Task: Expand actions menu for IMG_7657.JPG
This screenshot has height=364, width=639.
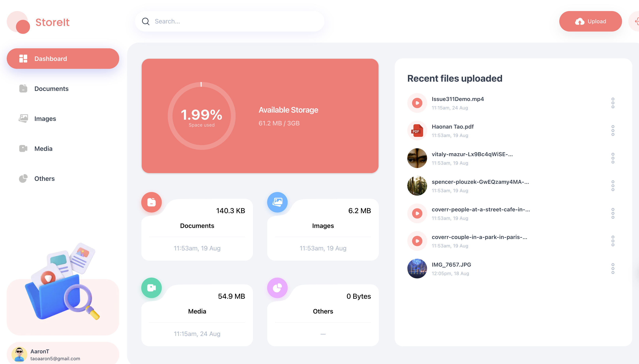Action: 613,269
